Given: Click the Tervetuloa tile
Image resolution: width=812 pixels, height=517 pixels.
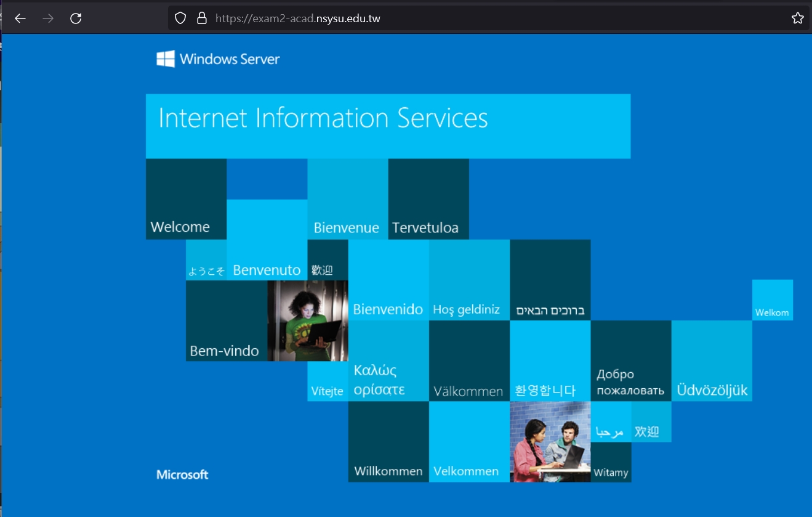Looking at the screenshot, I should pos(428,199).
